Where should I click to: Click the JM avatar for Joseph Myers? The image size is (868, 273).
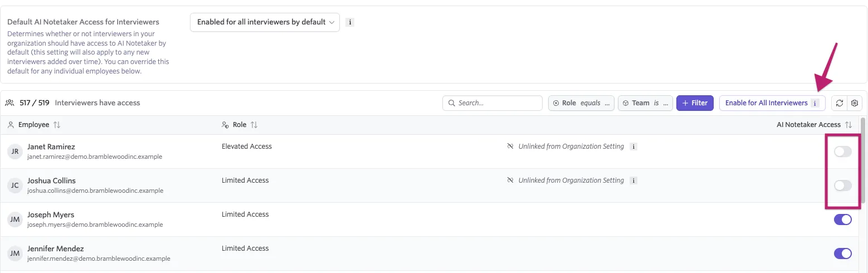click(15, 220)
